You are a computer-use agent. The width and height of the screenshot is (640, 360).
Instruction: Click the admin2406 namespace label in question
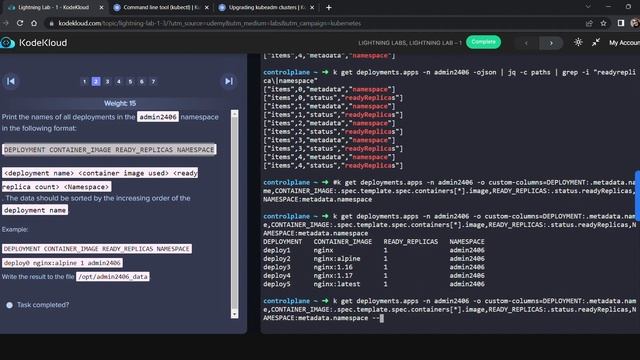158,117
